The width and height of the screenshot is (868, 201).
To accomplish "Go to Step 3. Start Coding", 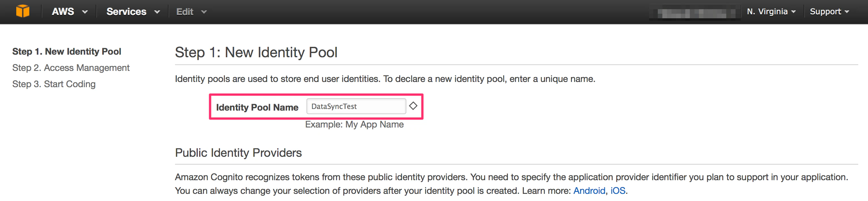I will [54, 84].
